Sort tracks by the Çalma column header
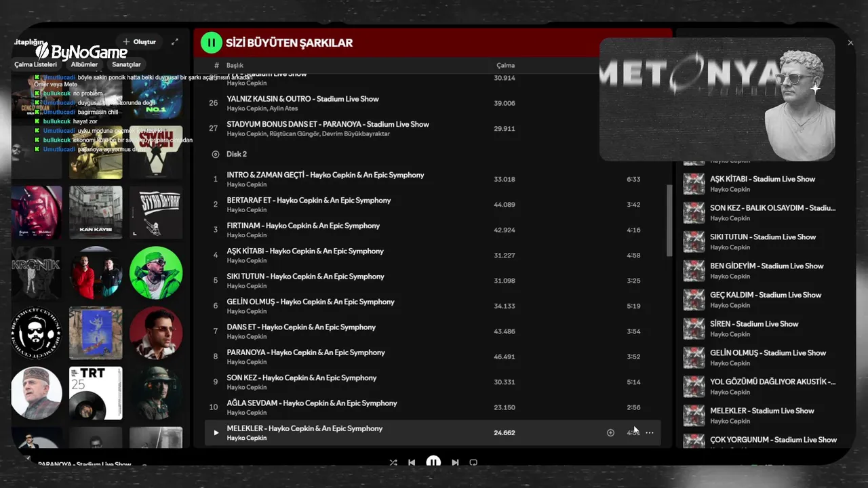Image resolution: width=868 pixels, height=488 pixels. [505, 66]
